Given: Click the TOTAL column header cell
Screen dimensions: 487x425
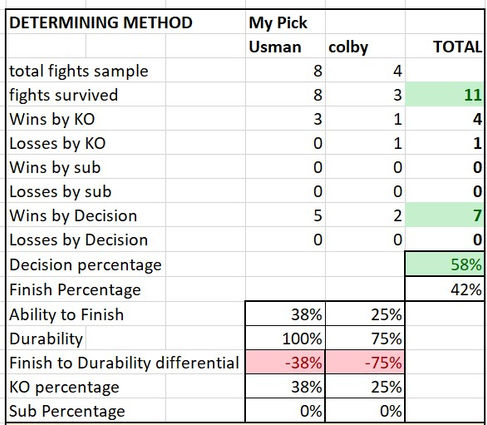Looking at the screenshot, I should (445, 46).
